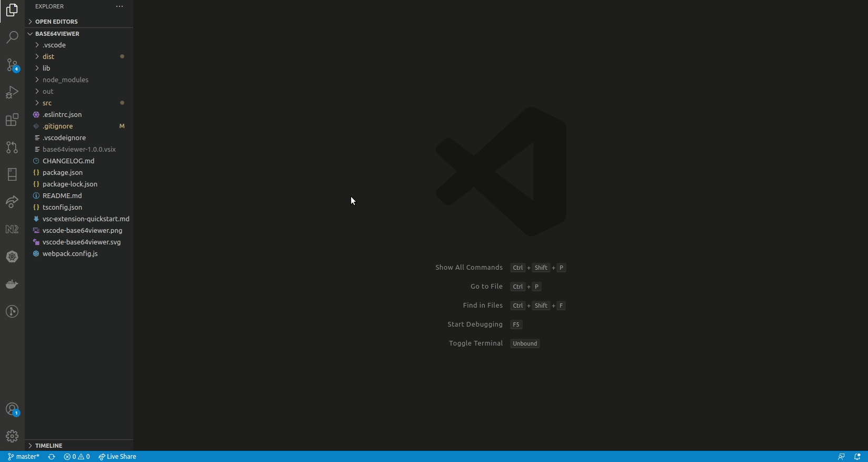Collapse the BASE64VIEWER folder section
Viewport: 868px width, 462px height.
[x=79, y=33]
